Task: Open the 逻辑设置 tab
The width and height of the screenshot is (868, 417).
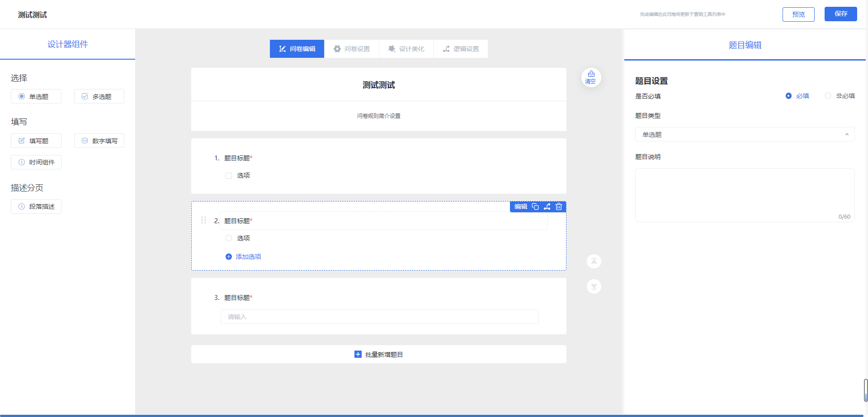Action: [x=461, y=49]
